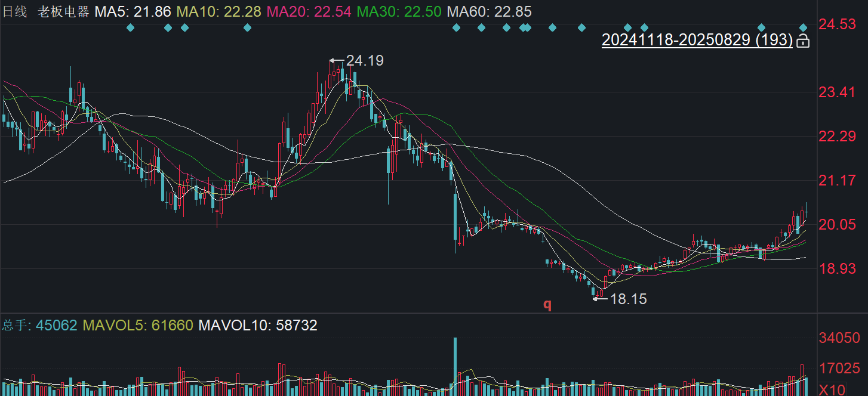Click the 24.53 price axis label

[x=838, y=24]
